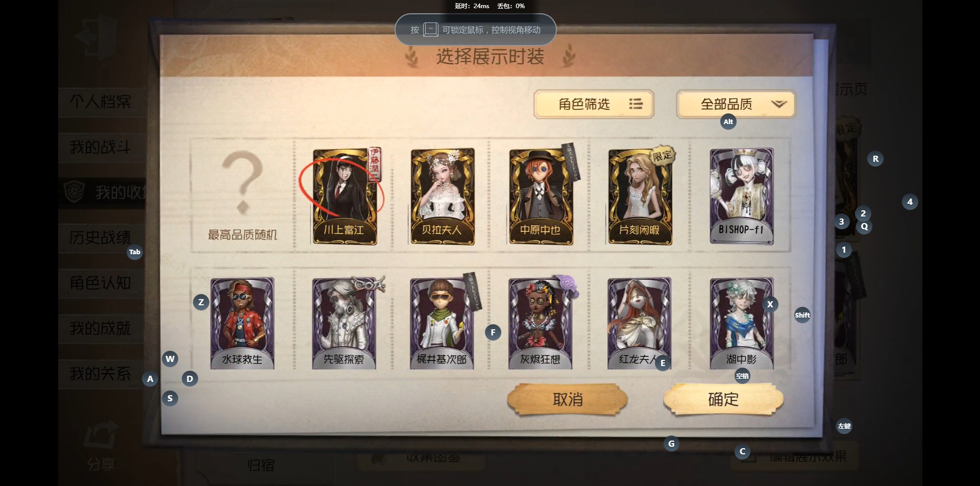Select the 湖中影 costume card
Screen dimensions: 980x486
click(742, 323)
